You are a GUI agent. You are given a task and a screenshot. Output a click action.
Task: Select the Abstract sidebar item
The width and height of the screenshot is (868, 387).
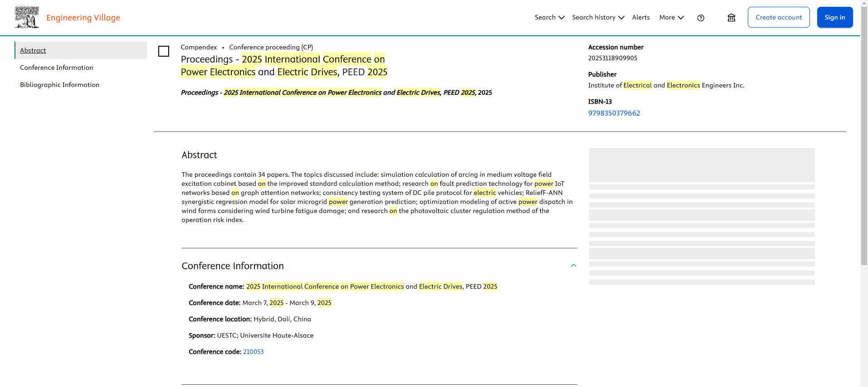[81, 50]
